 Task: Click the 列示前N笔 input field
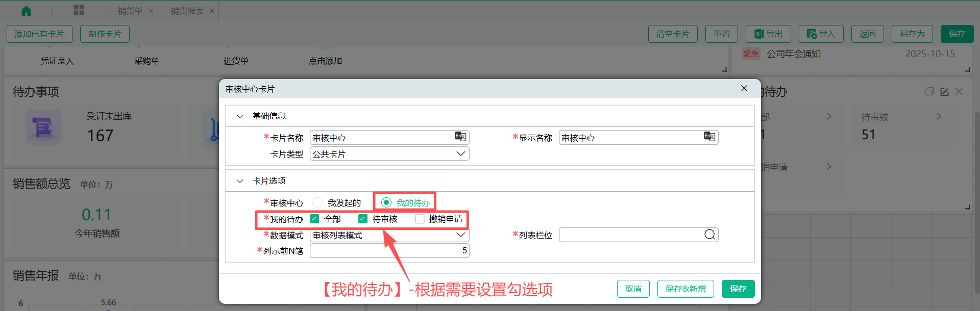click(388, 251)
